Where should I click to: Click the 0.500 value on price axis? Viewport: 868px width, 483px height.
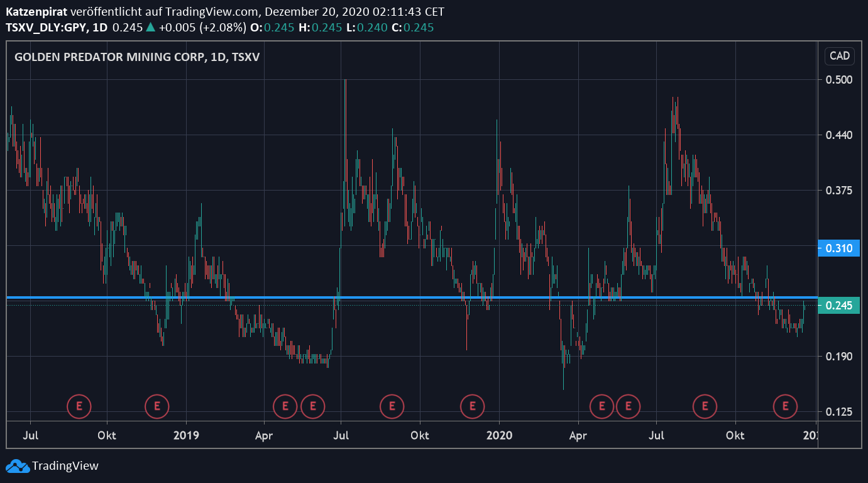click(x=839, y=80)
